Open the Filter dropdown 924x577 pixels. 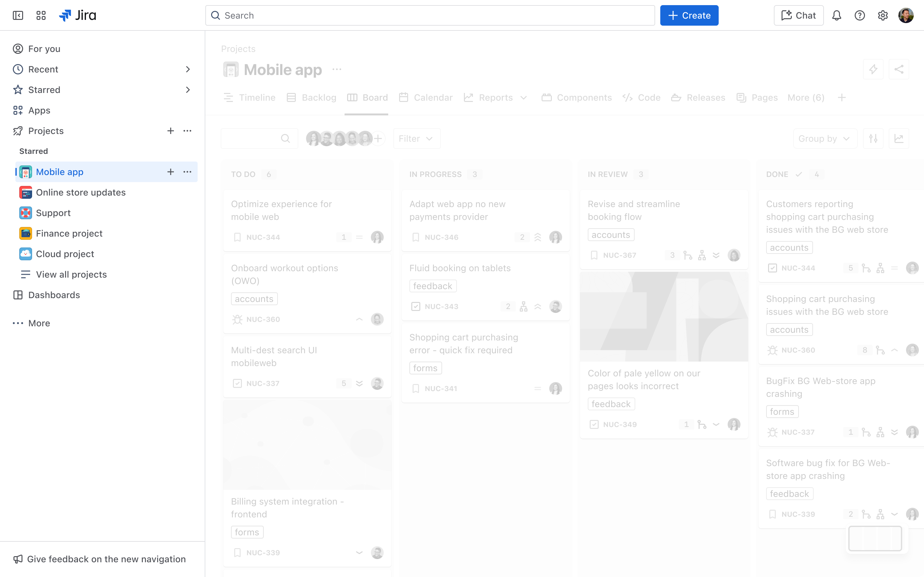[x=416, y=138]
